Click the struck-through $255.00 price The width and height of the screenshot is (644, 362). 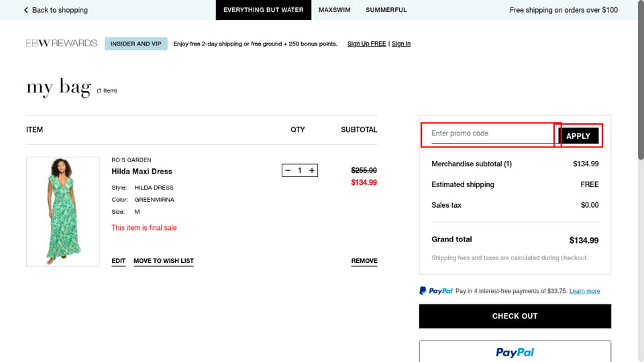(364, 170)
